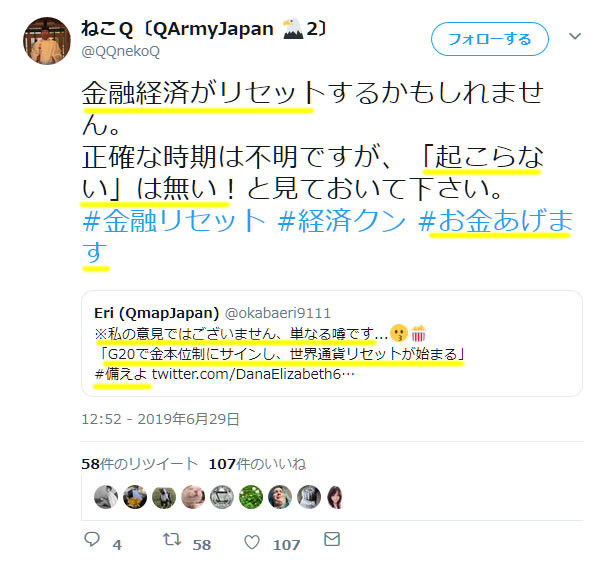This screenshot has width=610, height=576.
Task: Like the tweet with heart icon
Action: [x=252, y=542]
